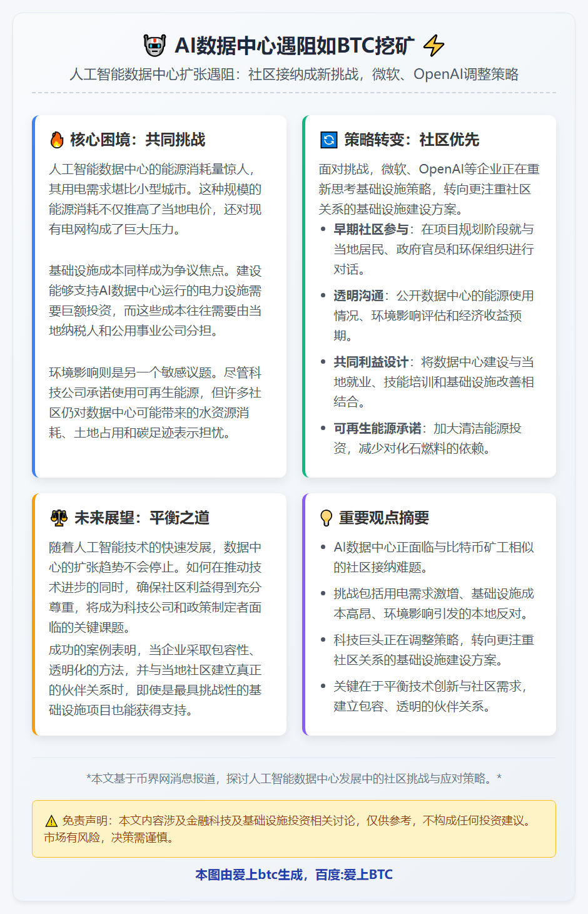The height and width of the screenshot is (914, 588).
Task: Click the paragraph starting 基础设施成本同样成为争议焦点
Action: (155, 300)
